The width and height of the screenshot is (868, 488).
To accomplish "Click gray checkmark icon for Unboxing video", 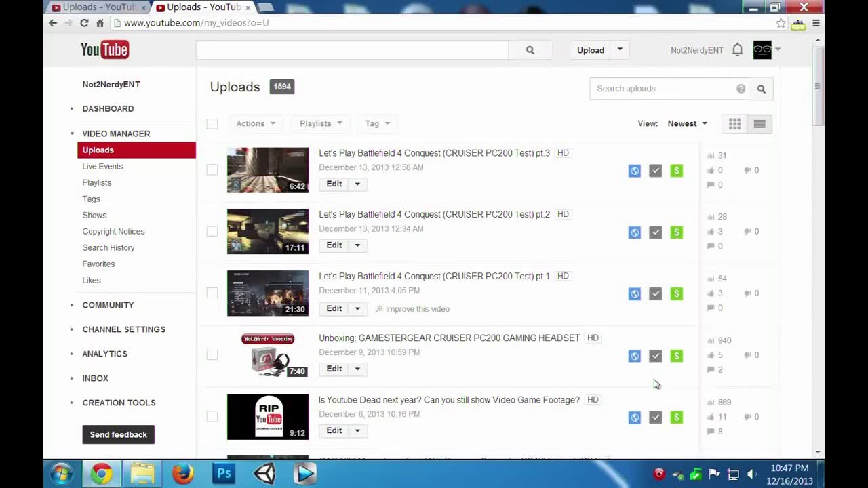I will [656, 356].
